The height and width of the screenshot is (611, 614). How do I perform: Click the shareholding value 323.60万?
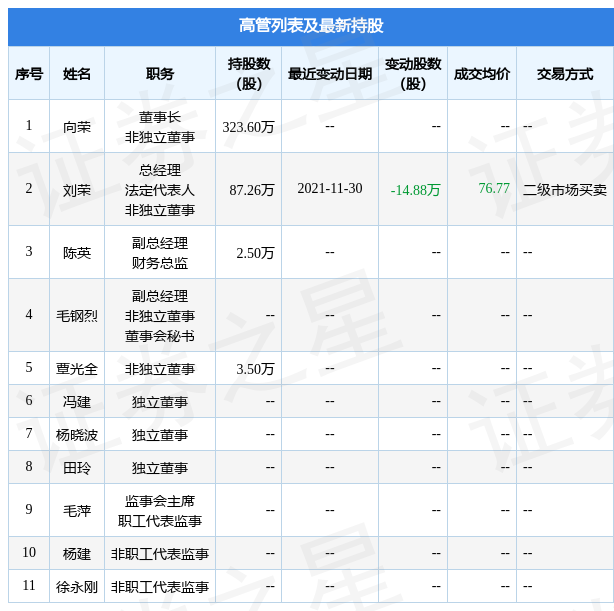[248, 127]
